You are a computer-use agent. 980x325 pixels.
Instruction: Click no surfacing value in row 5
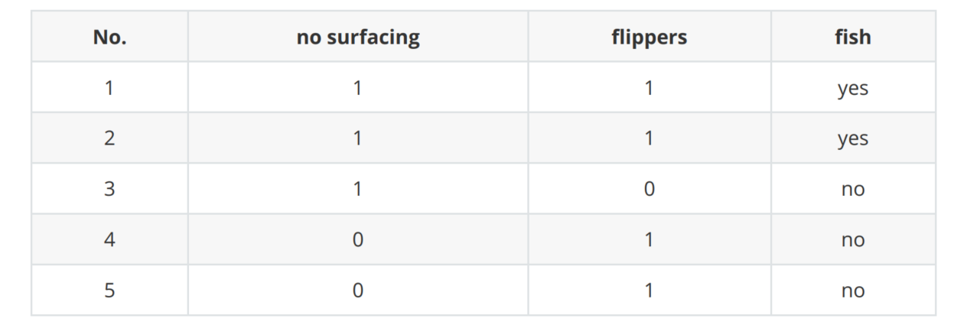tap(358, 291)
